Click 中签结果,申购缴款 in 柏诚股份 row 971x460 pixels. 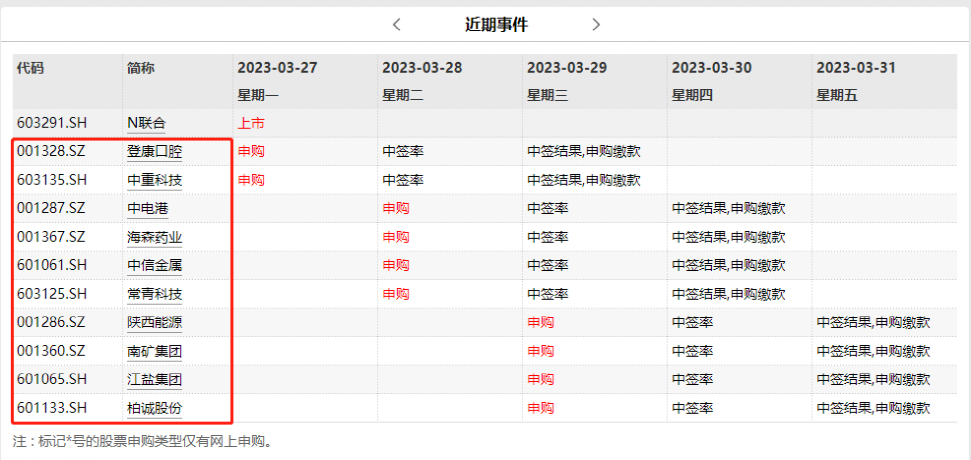pos(873,408)
